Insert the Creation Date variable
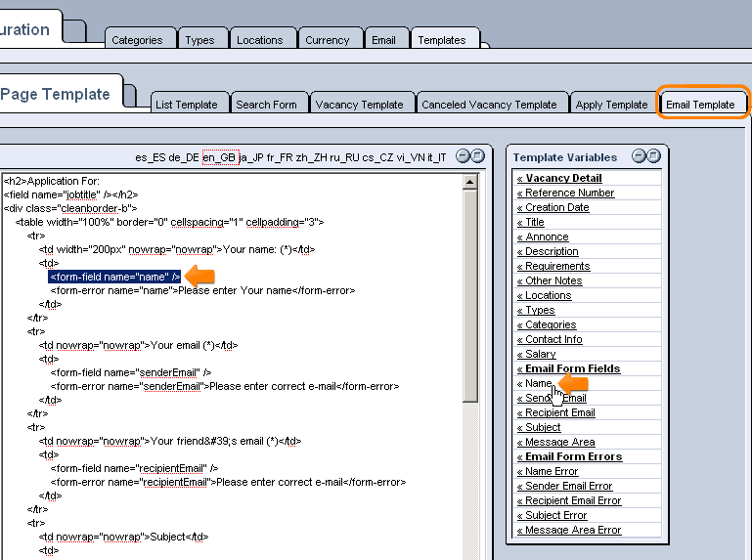This screenshot has height=560, width=752. click(553, 207)
